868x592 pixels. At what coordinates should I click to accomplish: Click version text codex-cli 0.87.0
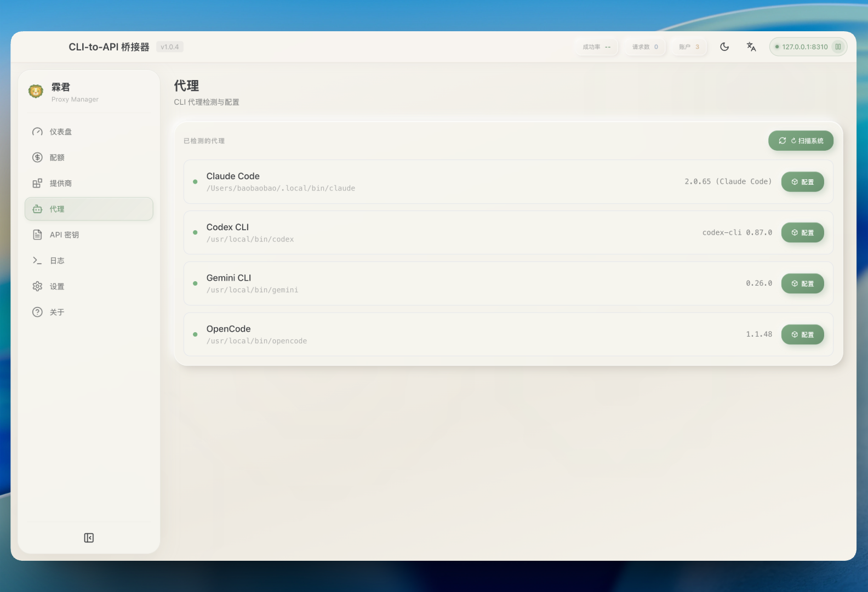(737, 232)
